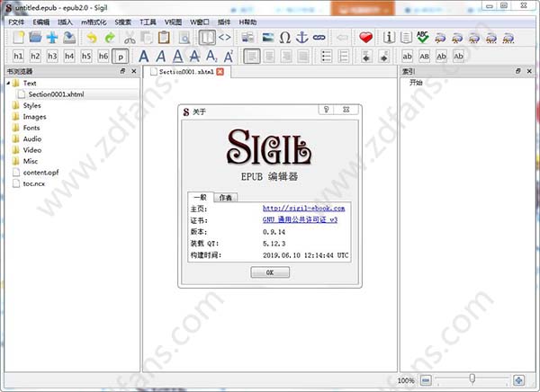Click OK in the About dialog
The width and height of the screenshot is (540, 392).
tap(270, 272)
